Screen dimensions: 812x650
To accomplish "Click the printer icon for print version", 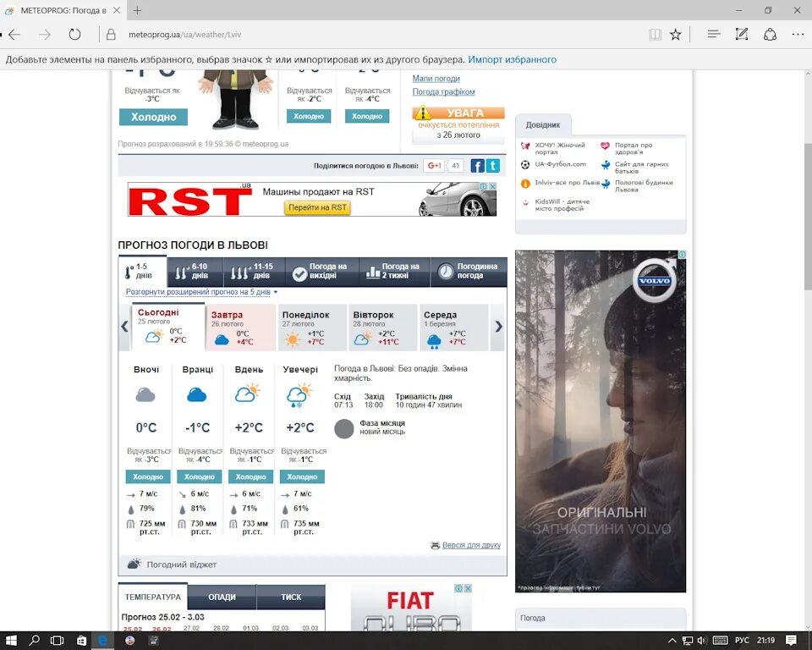I will 435,545.
